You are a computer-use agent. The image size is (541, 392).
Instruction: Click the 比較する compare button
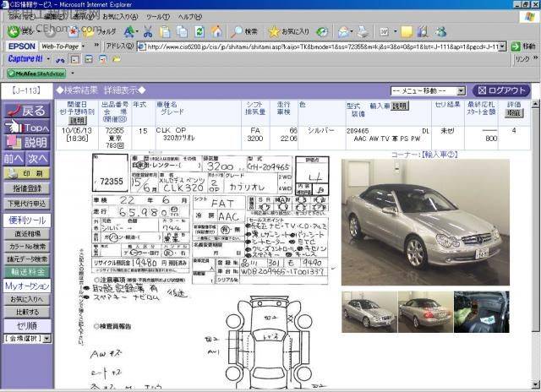[x=27, y=313]
